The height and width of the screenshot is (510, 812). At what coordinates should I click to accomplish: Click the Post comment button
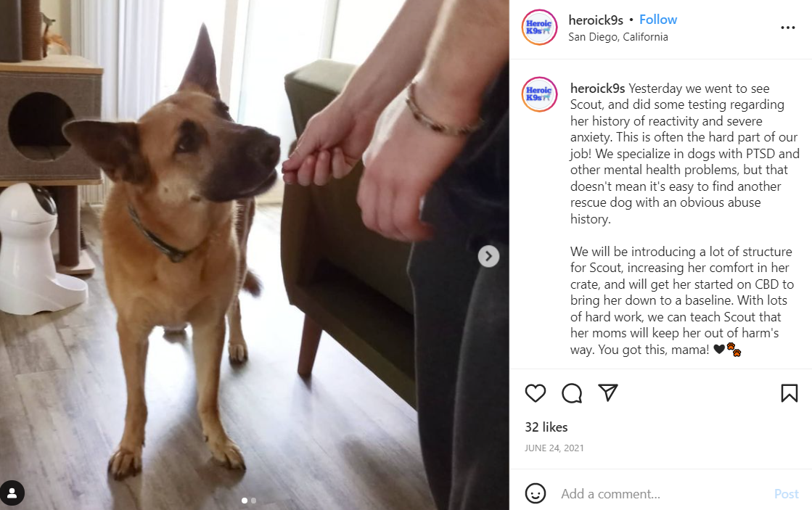tap(786, 494)
